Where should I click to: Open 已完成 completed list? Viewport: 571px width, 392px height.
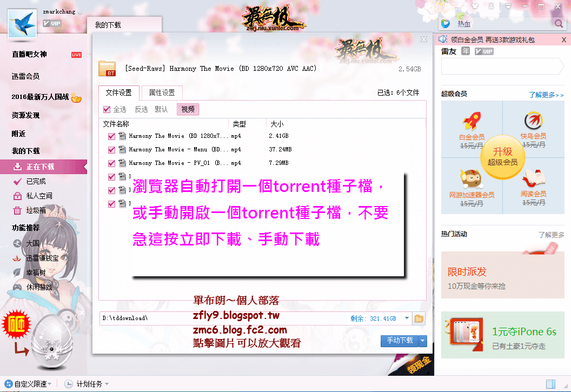click(36, 181)
